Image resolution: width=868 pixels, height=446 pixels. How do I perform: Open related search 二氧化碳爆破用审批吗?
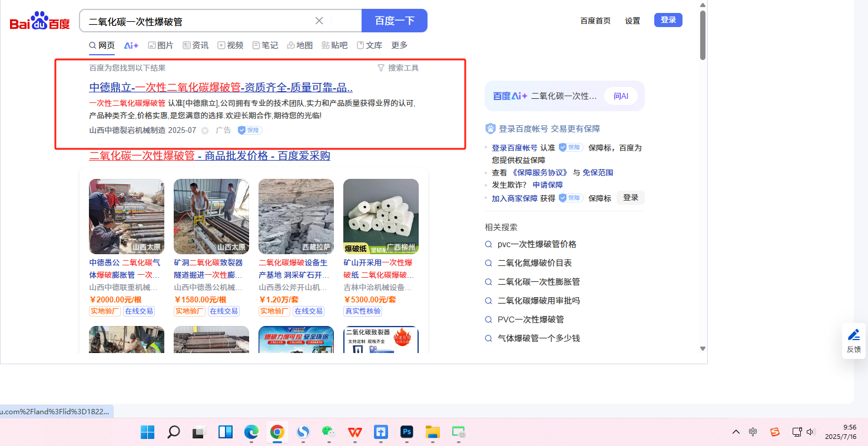click(539, 301)
